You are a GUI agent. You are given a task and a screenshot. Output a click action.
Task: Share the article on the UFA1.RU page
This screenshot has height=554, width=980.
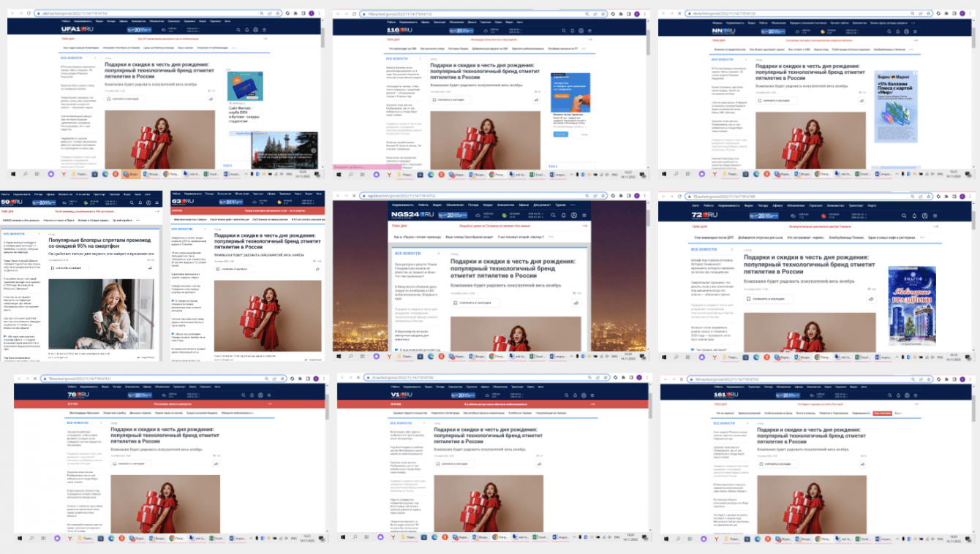click(211, 99)
